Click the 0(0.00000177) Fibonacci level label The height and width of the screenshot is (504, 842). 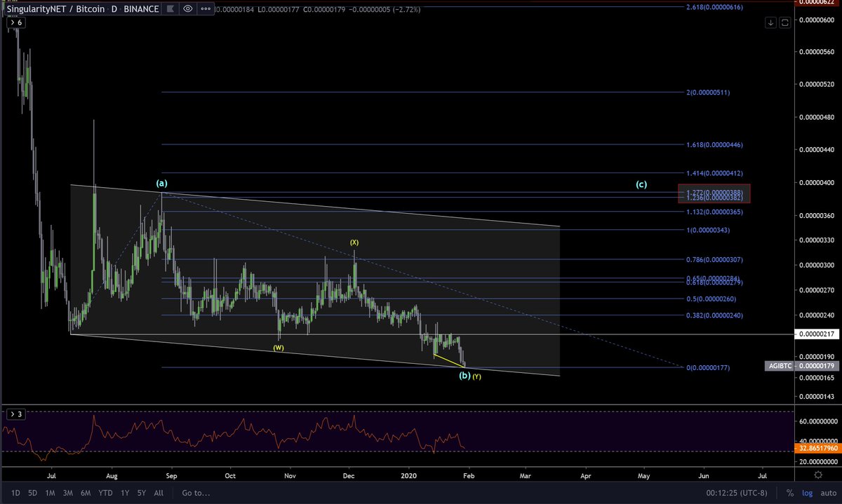[709, 367]
